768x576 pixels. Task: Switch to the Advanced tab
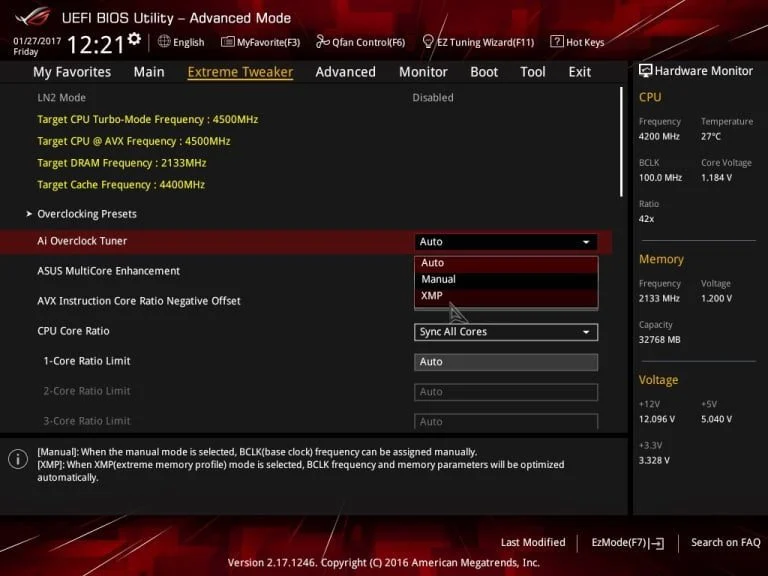point(345,72)
